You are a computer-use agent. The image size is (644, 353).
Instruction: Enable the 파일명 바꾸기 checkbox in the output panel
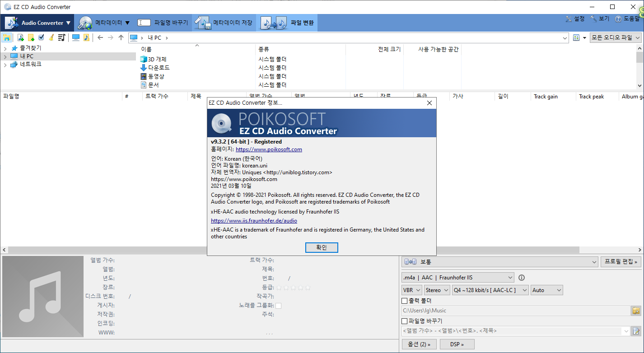point(404,321)
